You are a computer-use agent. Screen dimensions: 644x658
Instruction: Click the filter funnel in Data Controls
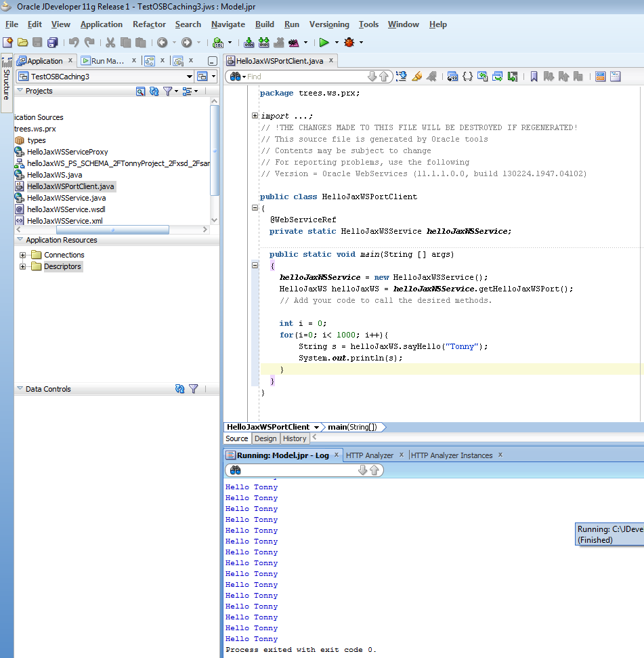tap(194, 389)
